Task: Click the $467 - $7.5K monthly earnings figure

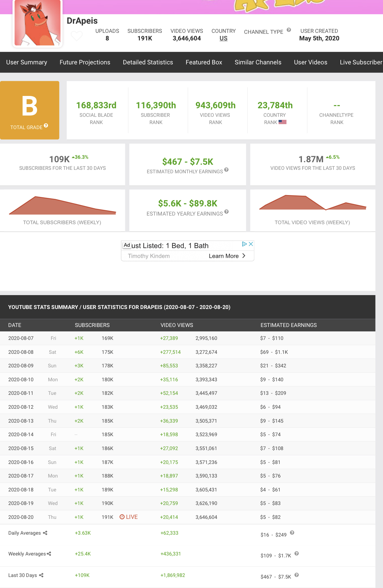Action: point(188,162)
